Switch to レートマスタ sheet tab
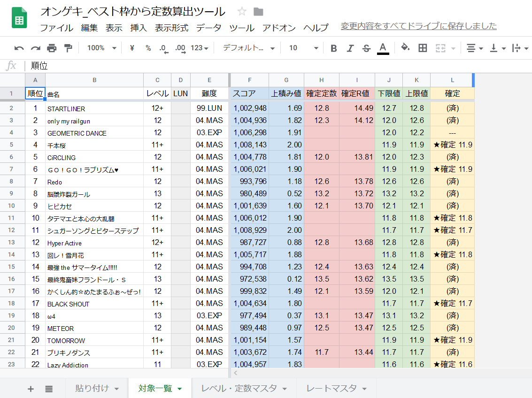The image size is (532, 398). coord(332,389)
